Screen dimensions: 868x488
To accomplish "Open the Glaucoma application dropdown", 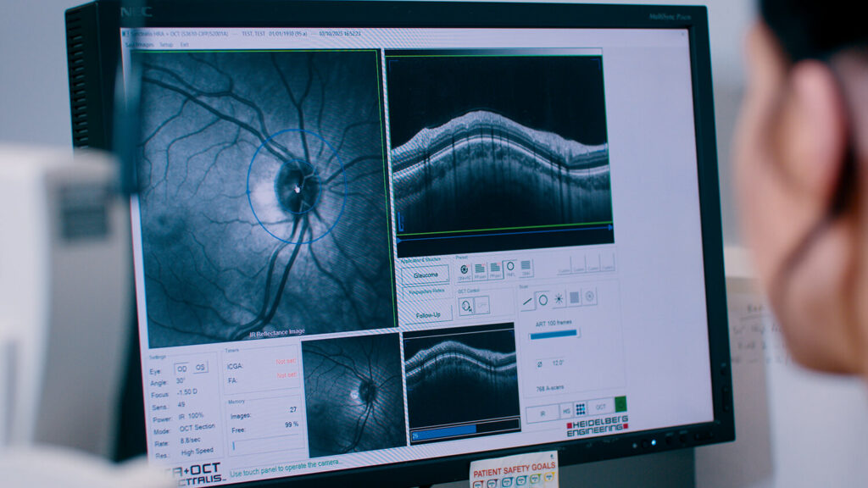I will pos(426,274).
